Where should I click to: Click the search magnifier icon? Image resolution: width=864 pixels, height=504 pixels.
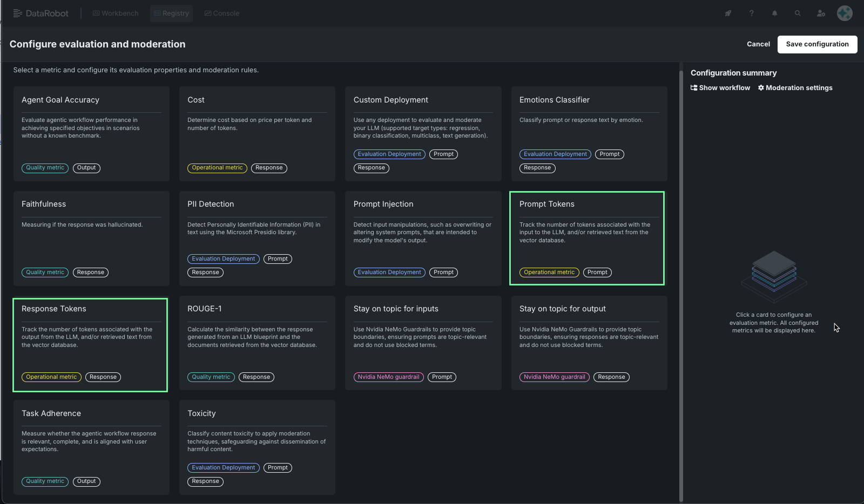(798, 13)
